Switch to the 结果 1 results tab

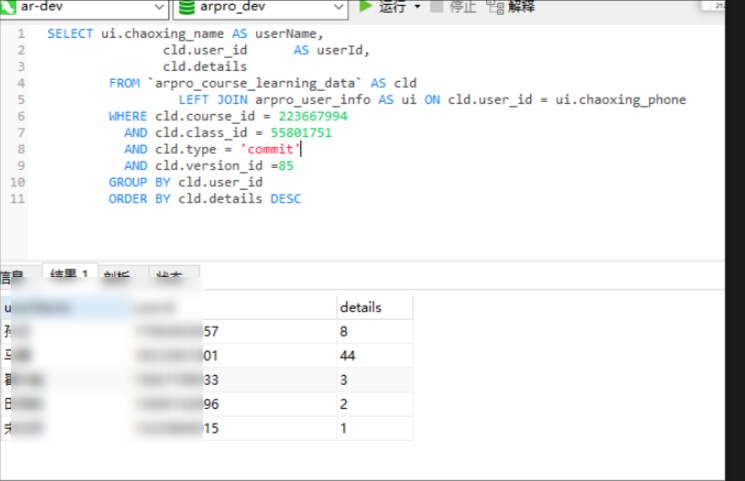point(70,275)
